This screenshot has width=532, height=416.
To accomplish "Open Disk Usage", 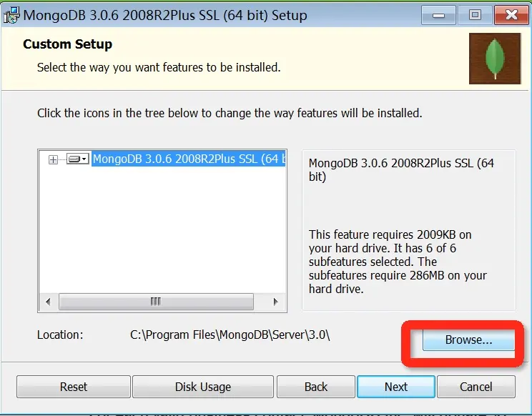I will [x=203, y=387].
